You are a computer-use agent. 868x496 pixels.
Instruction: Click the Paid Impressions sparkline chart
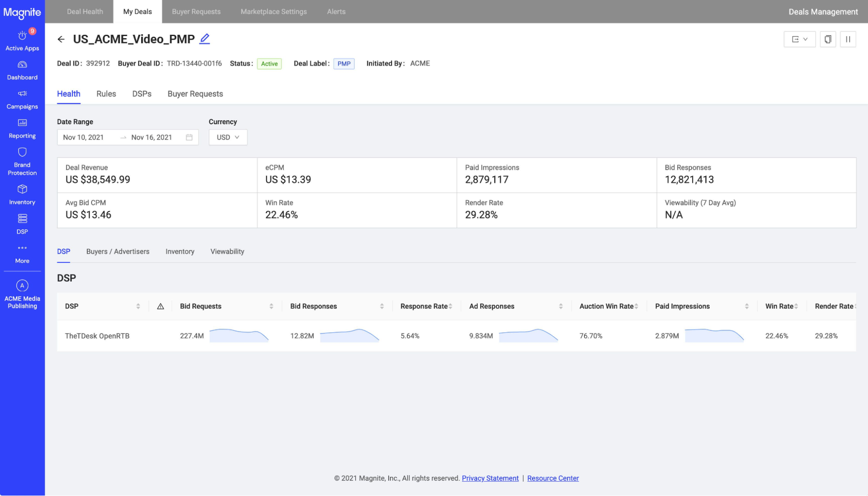[714, 336]
